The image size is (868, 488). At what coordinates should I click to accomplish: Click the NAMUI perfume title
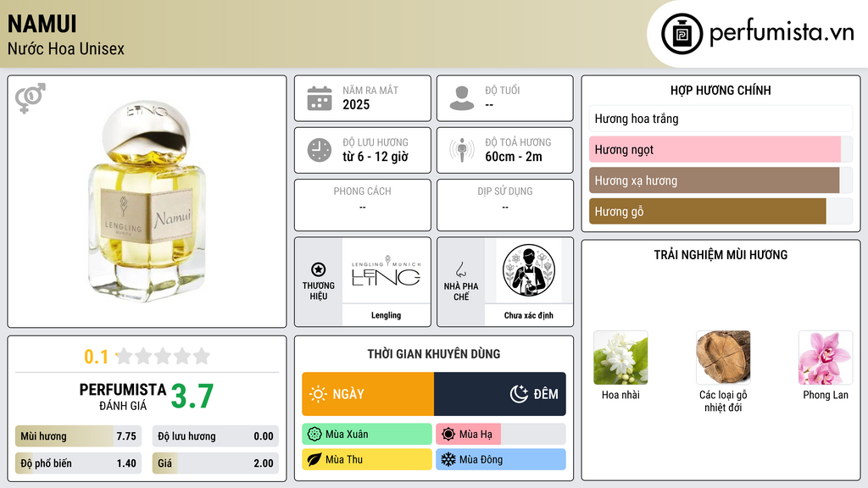[x=42, y=25]
